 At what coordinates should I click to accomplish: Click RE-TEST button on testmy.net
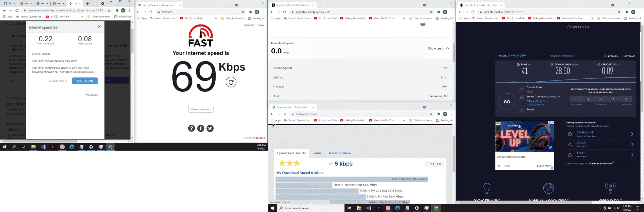pos(435,164)
